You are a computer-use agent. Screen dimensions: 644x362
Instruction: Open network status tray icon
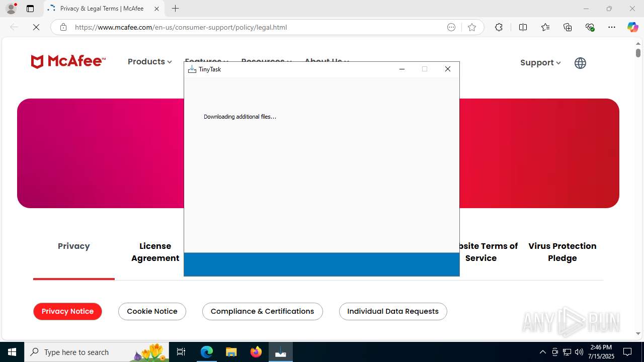coord(567,352)
